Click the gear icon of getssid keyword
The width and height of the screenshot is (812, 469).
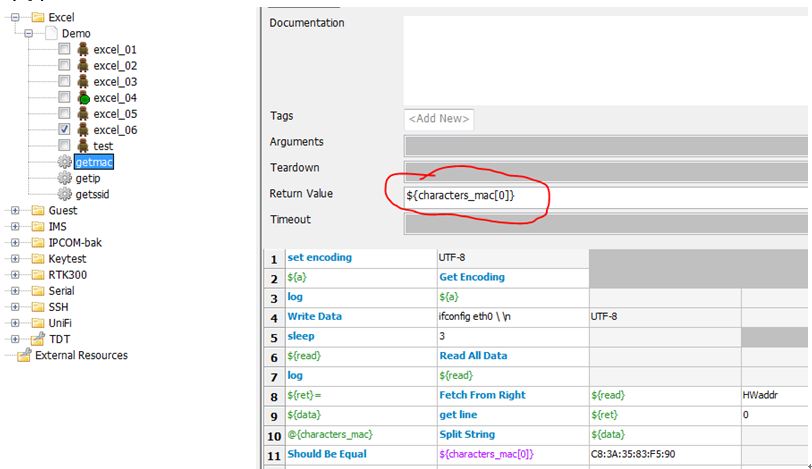[x=65, y=194]
